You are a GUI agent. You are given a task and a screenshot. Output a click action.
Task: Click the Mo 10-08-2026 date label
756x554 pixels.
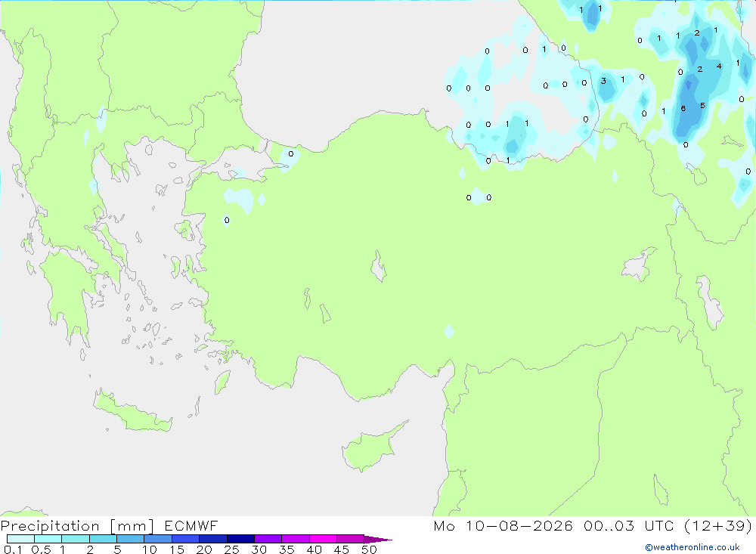click(503, 525)
